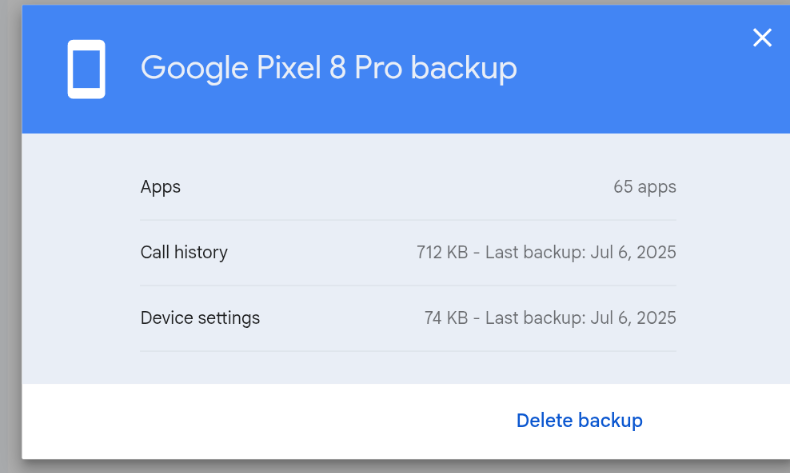Screen dimensions: 790x473
Task: Click the "65 apps" count
Action: (644, 187)
